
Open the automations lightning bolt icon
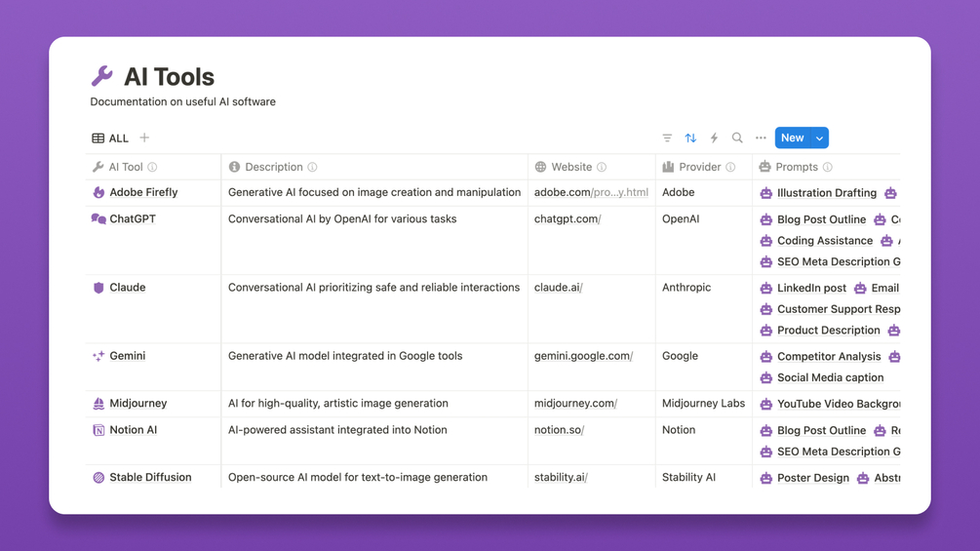click(714, 138)
